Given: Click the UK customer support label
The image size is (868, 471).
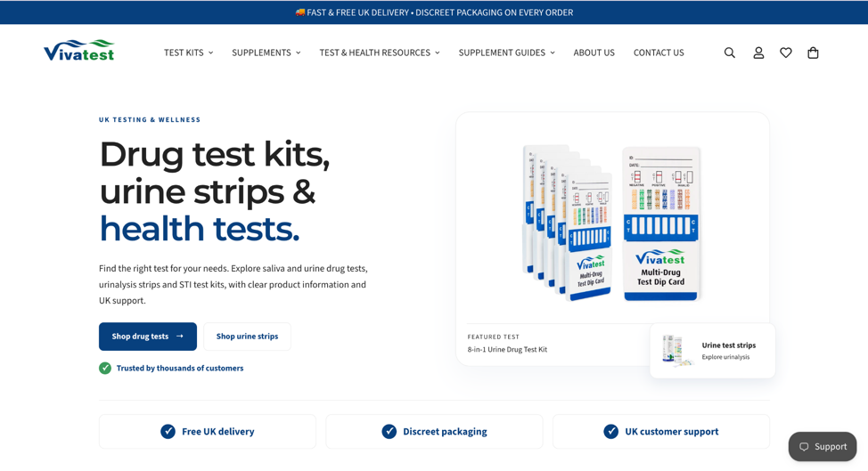Looking at the screenshot, I should (x=671, y=431).
